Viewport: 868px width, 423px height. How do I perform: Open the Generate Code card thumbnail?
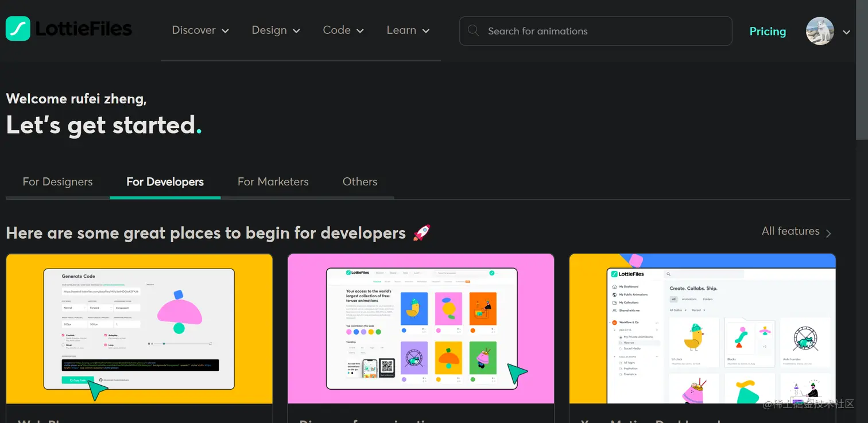point(139,329)
